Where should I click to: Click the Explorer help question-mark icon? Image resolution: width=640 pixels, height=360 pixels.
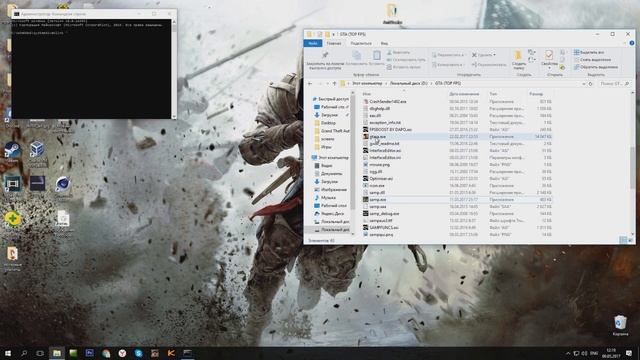tap(631, 43)
